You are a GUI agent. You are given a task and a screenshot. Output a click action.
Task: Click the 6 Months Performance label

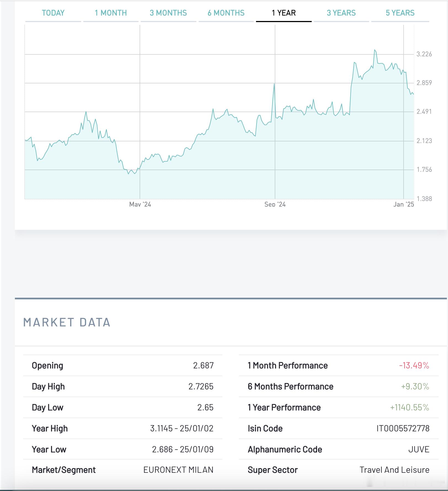point(290,386)
